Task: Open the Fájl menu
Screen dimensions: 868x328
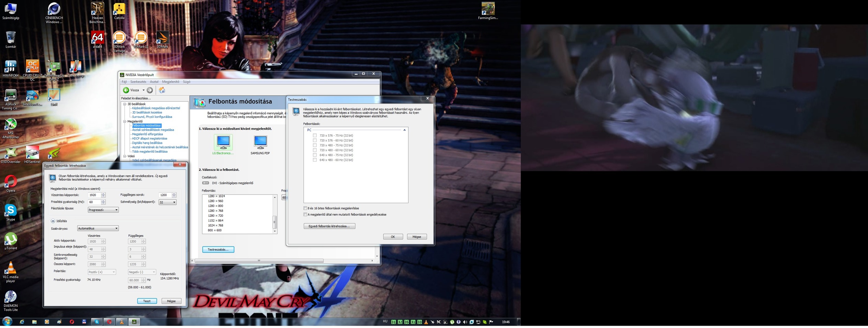Action: point(124,82)
